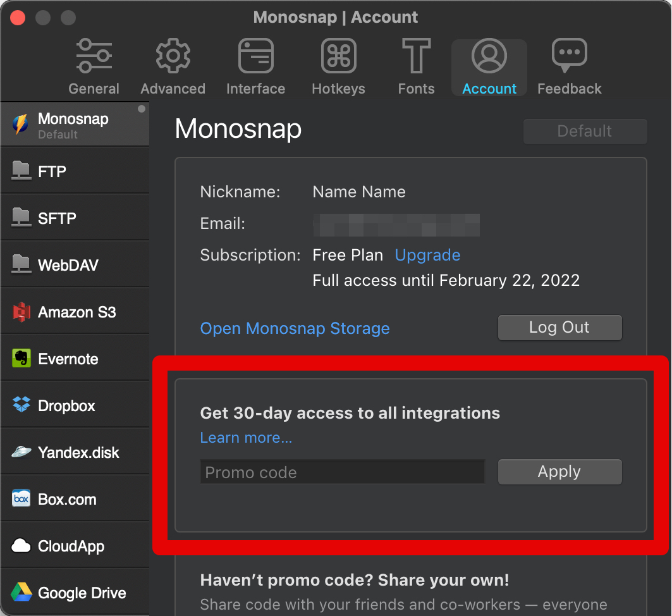The image size is (672, 616).
Task: Switch to the Advanced tab label
Action: (x=173, y=89)
